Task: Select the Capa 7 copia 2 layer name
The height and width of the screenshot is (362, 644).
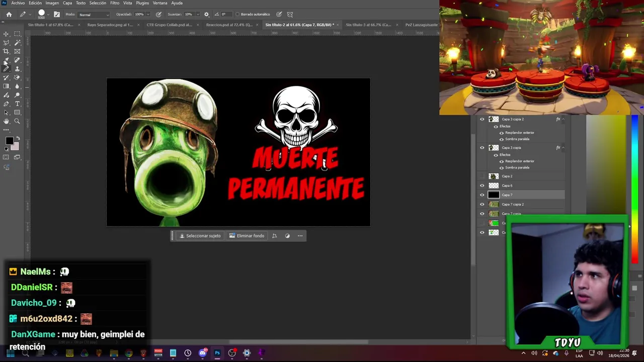Action: pos(513,205)
